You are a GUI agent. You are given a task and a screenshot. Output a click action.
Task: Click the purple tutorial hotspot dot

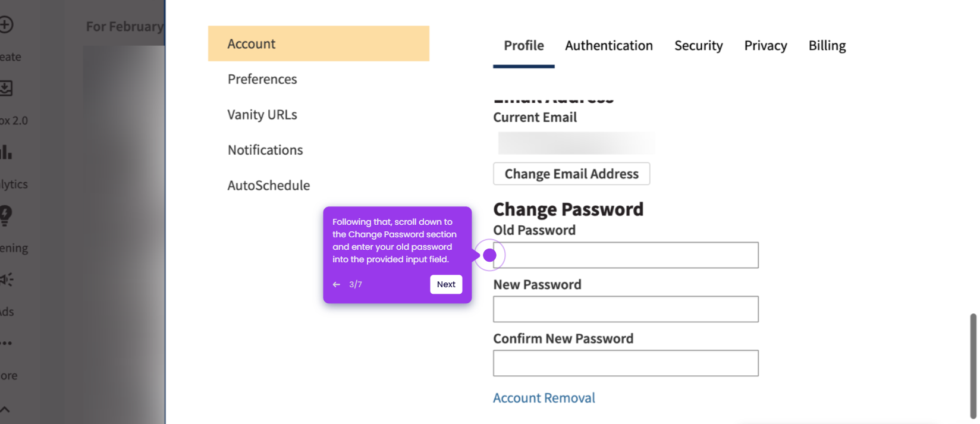(489, 255)
